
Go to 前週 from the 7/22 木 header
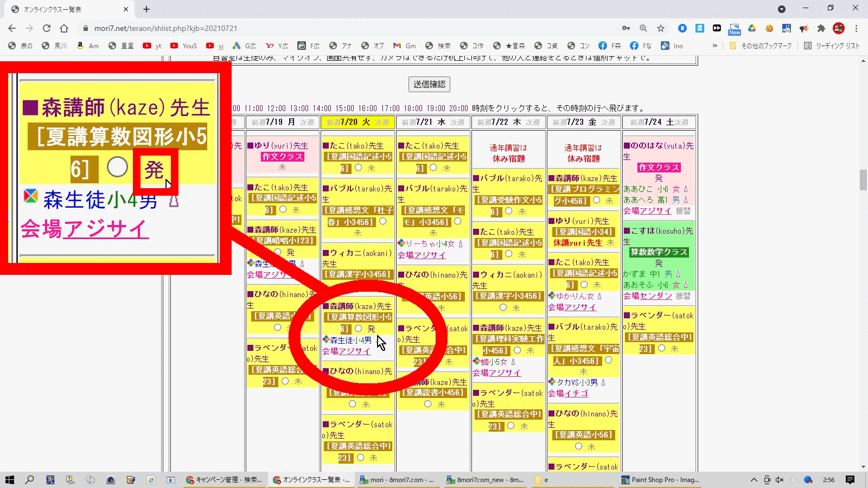coord(484,123)
